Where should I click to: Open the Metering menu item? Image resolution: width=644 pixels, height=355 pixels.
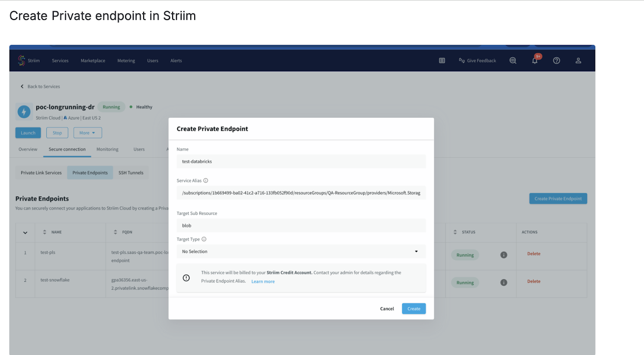(x=126, y=61)
